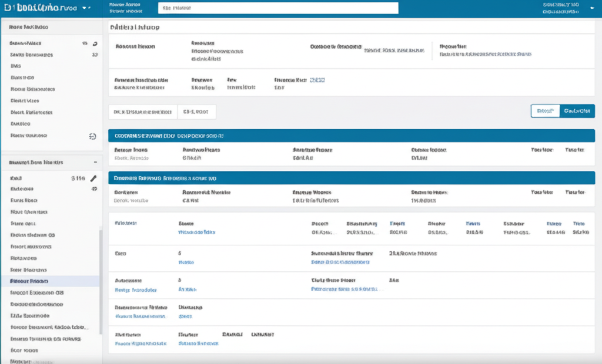
Task: Select the wider white tab above the first blue header
Action: tap(143, 112)
